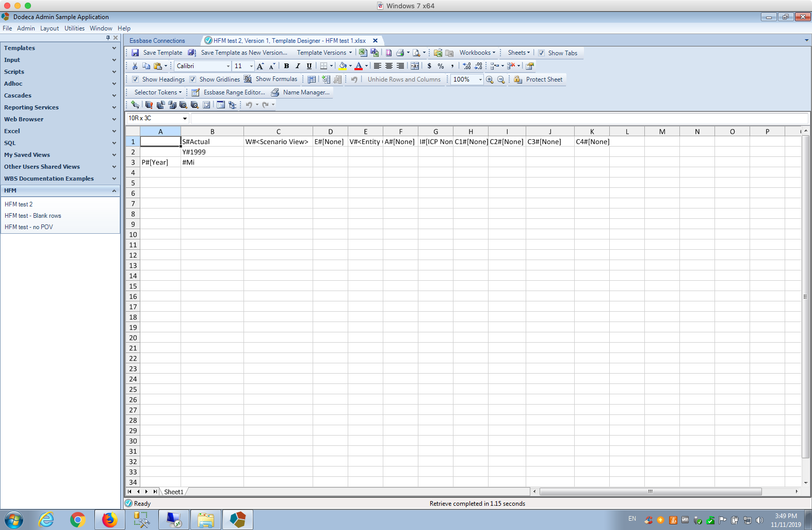Click the Cut scissors icon
This screenshot has height=530, width=812.
(135, 66)
